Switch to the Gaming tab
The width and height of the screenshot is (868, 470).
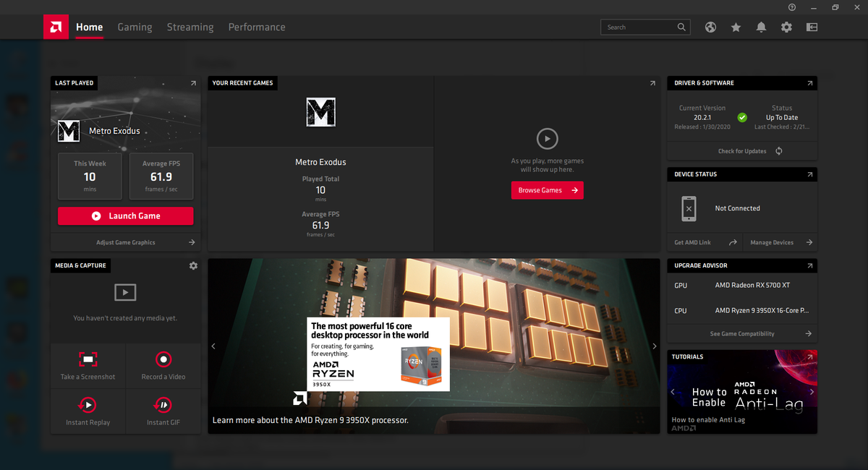pos(135,27)
